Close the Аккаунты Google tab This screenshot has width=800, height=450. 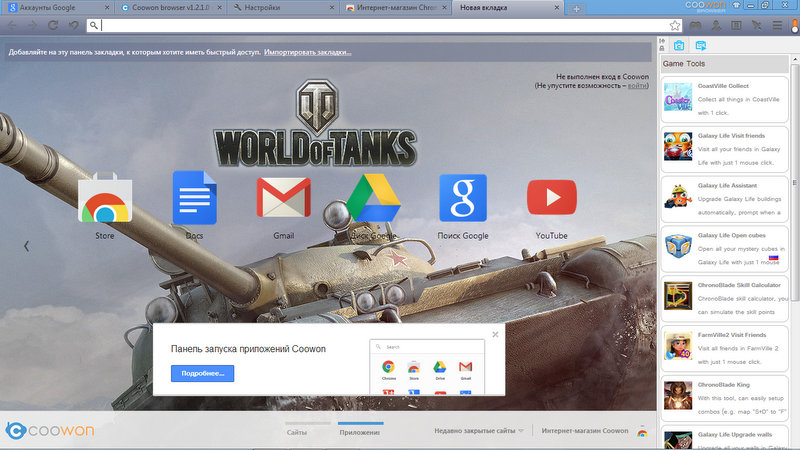[x=107, y=8]
